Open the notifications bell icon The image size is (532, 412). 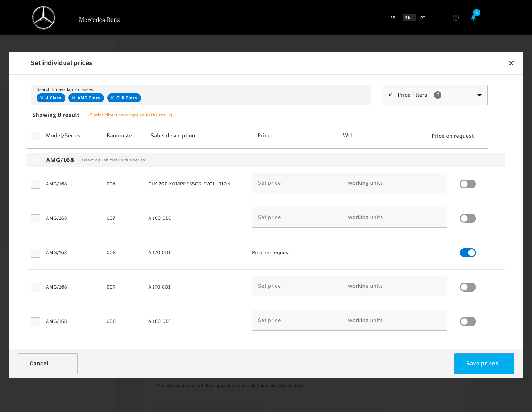[x=474, y=18]
